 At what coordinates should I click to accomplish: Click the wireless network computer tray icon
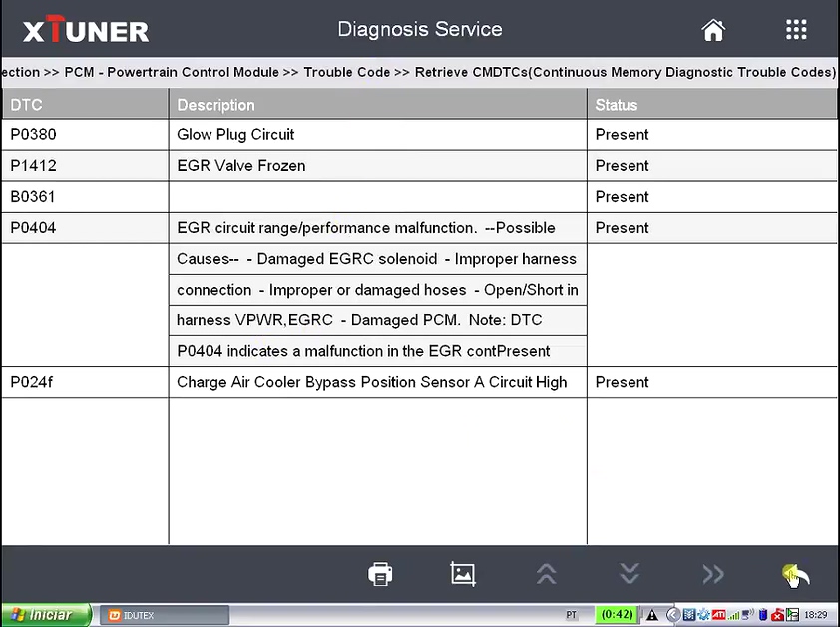pyautogui.click(x=748, y=615)
